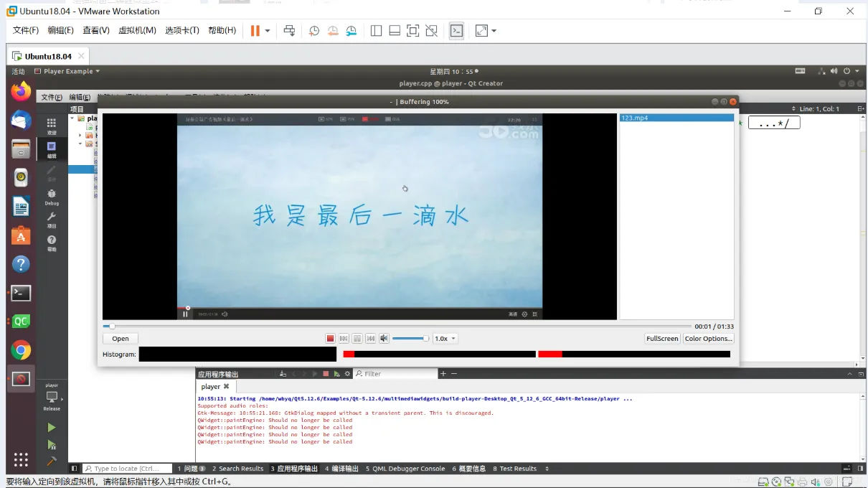
Task: Pause playback using player's pause button
Action: 357,339
